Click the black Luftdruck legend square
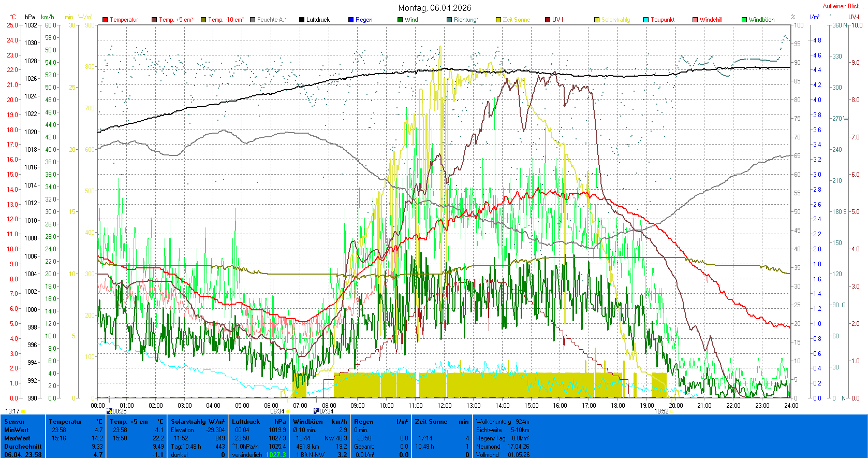Image resolution: width=868 pixels, height=458 pixels. tap(302, 20)
